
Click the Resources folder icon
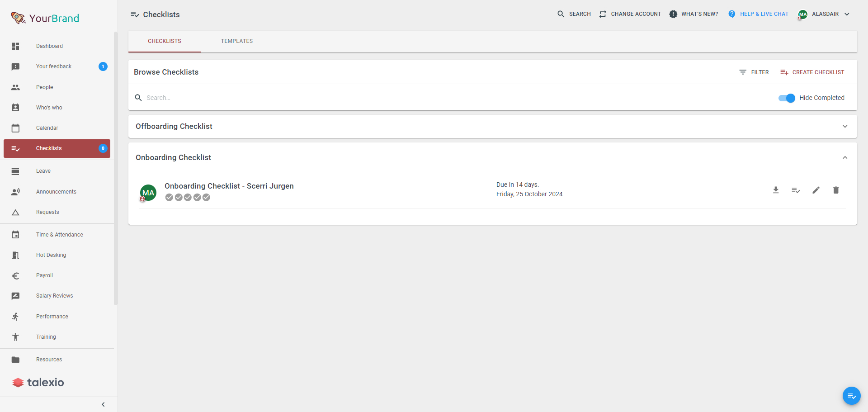coord(15,360)
